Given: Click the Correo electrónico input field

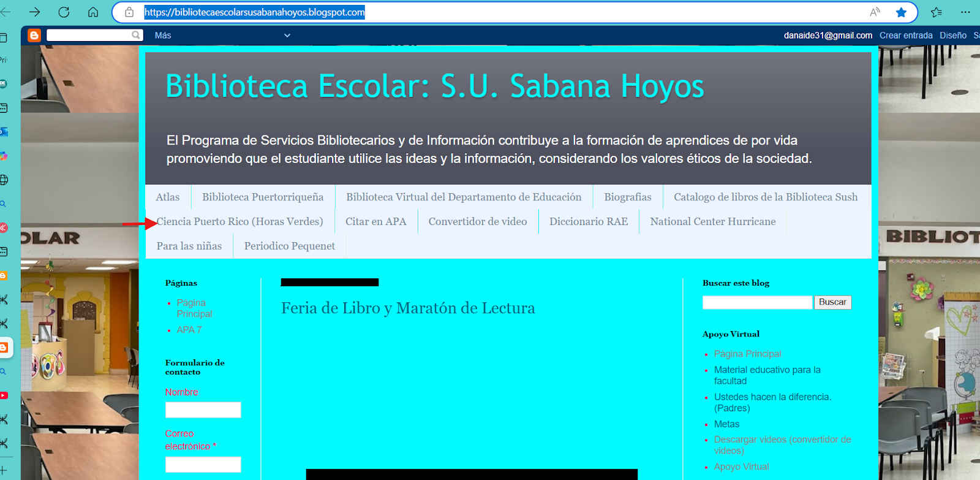Looking at the screenshot, I should click(x=203, y=464).
